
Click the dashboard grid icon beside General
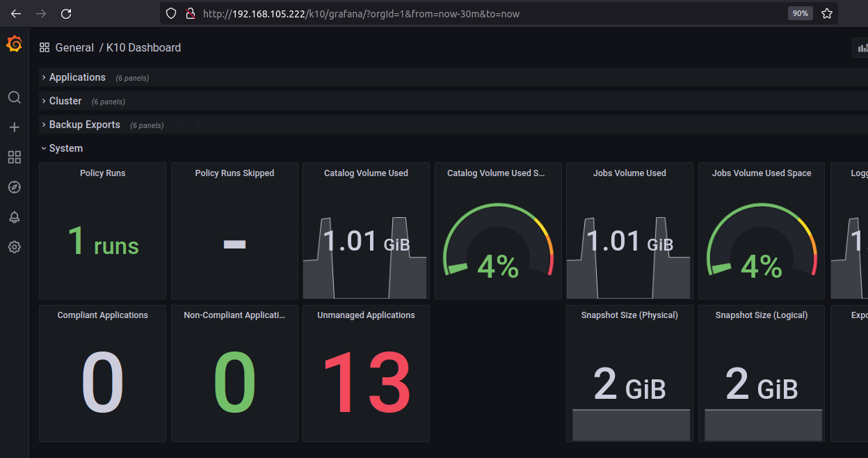45,47
